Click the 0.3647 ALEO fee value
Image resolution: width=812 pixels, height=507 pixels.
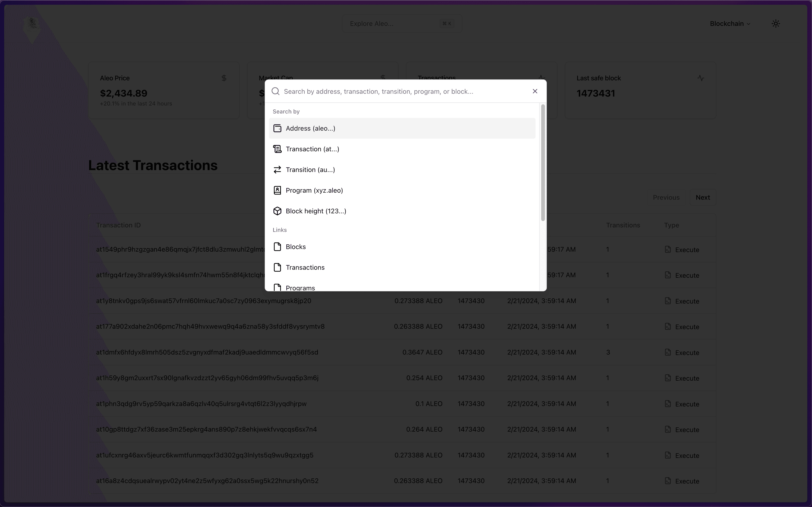pos(422,352)
